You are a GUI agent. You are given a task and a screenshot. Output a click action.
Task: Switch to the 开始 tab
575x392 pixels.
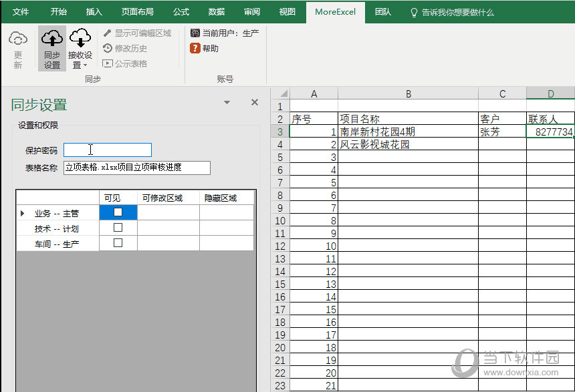(x=58, y=12)
